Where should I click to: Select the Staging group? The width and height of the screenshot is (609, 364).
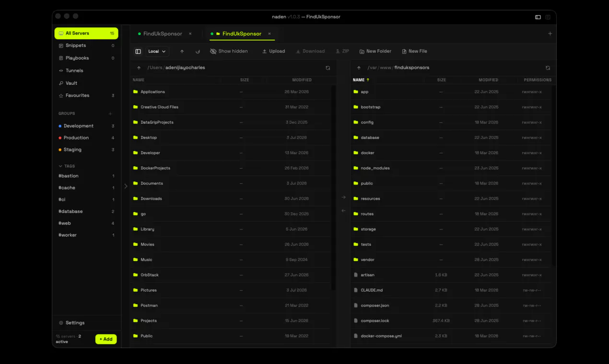click(x=86, y=149)
